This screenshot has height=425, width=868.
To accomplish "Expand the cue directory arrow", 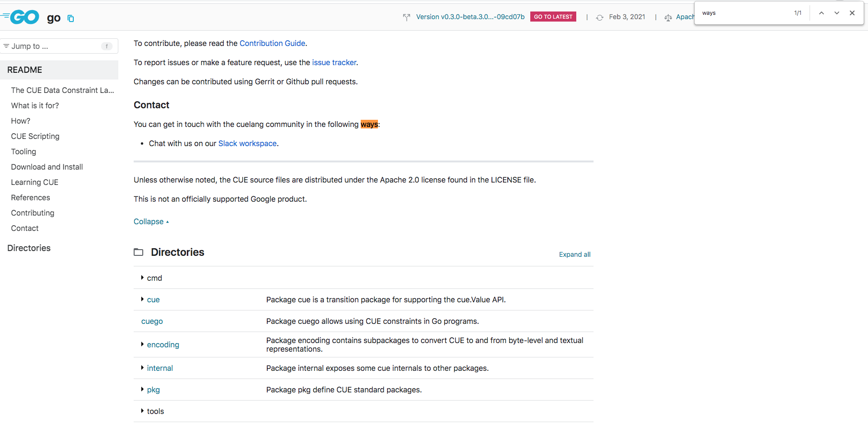I will (142, 299).
